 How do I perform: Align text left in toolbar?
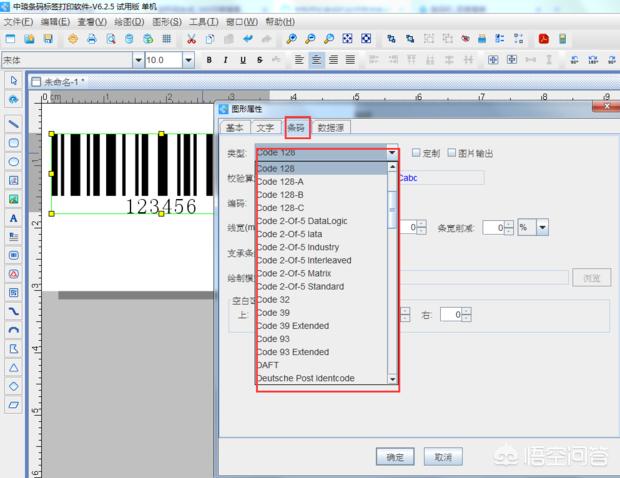pyautogui.click(x=299, y=60)
